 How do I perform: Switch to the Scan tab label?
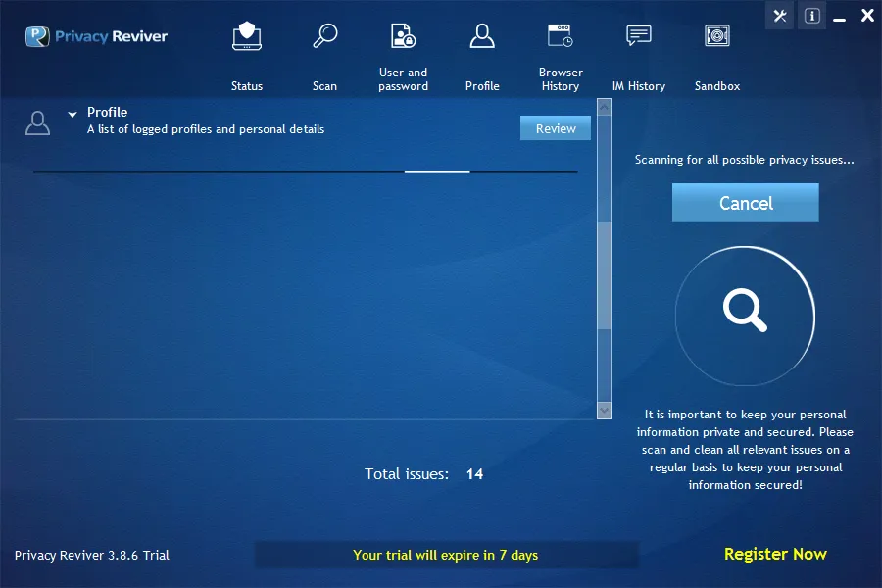tap(325, 86)
